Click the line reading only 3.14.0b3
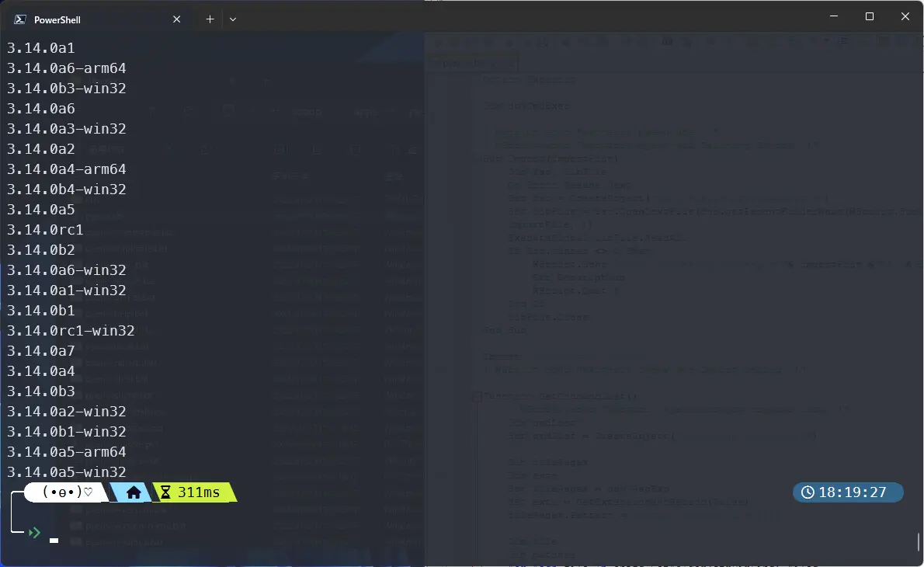This screenshot has height=567, width=924. point(40,391)
